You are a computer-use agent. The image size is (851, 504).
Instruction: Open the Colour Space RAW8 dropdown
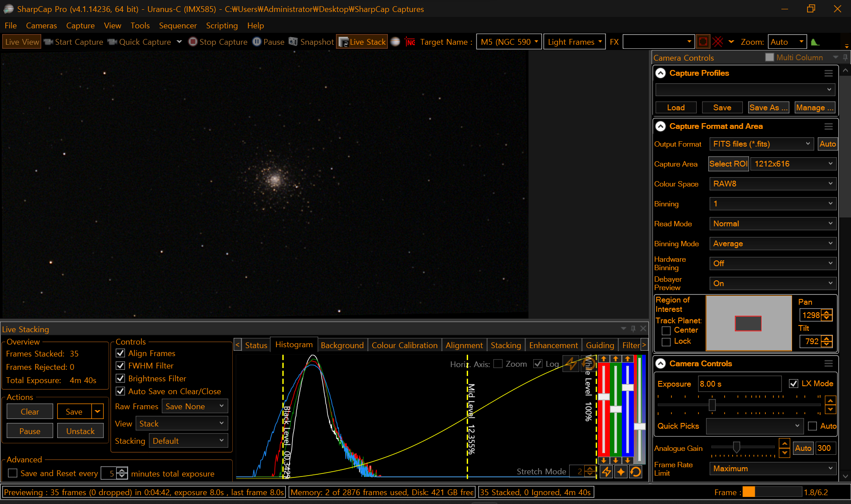click(x=773, y=184)
